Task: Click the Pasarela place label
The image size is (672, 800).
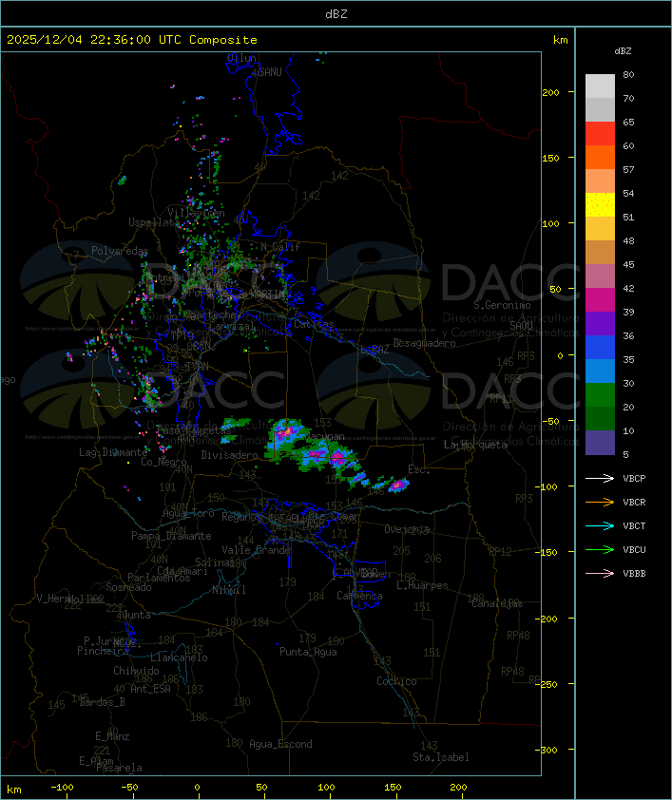Action: pyautogui.click(x=119, y=768)
